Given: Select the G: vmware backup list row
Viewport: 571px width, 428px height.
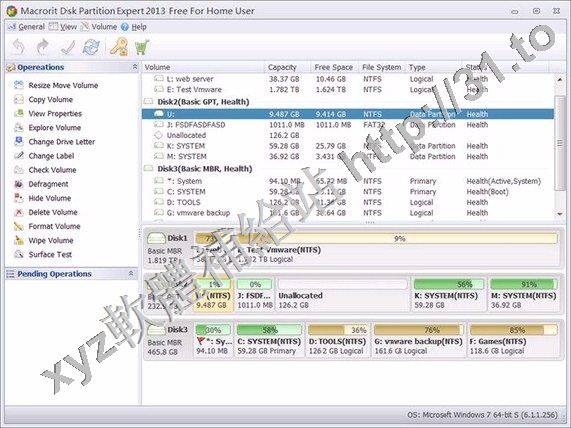Looking at the screenshot, I should (348, 213).
